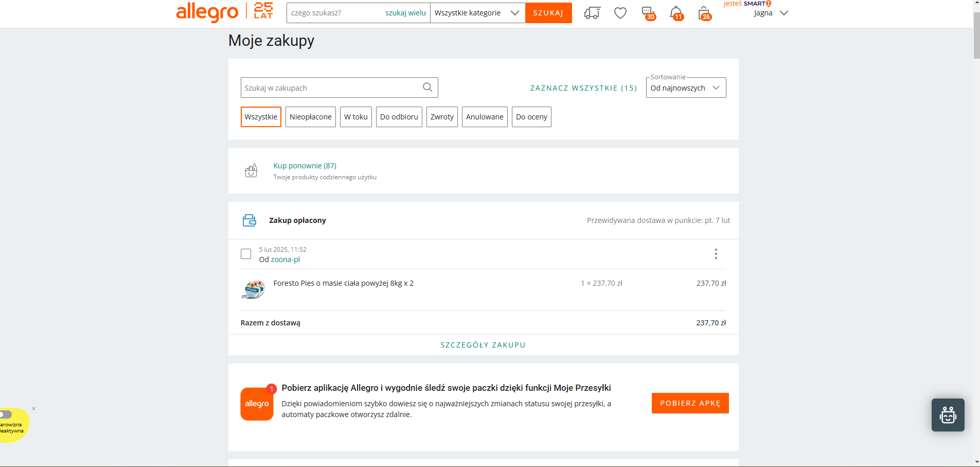The image size is (980, 467).
Task: Open favorites heart icon
Action: point(620,13)
